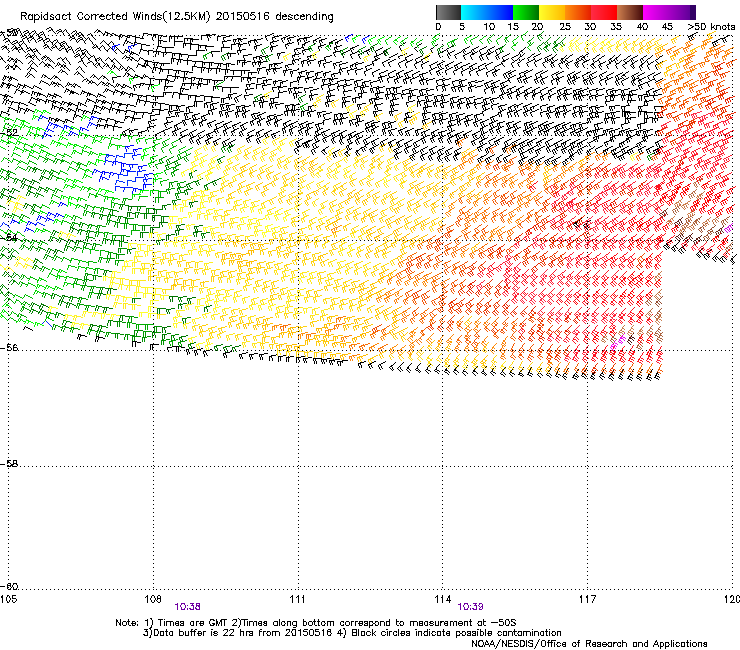Click latitude label '-54' on left axis

tap(10, 237)
